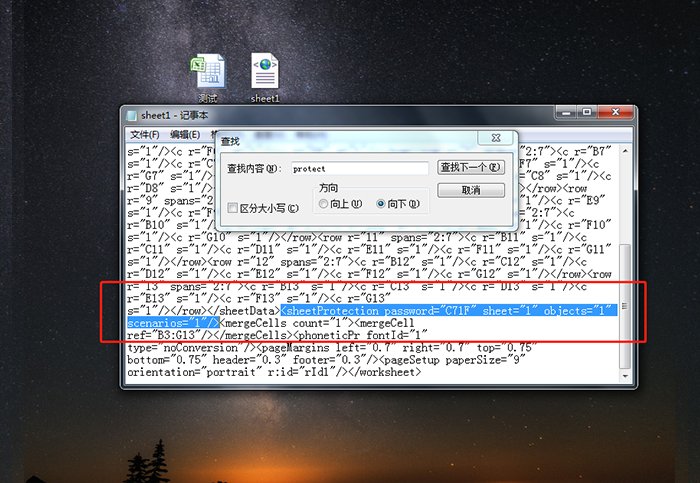This screenshot has height=483, width=700.
Task: Minimize the sheet1 Notepad window
Action: click(566, 112)
